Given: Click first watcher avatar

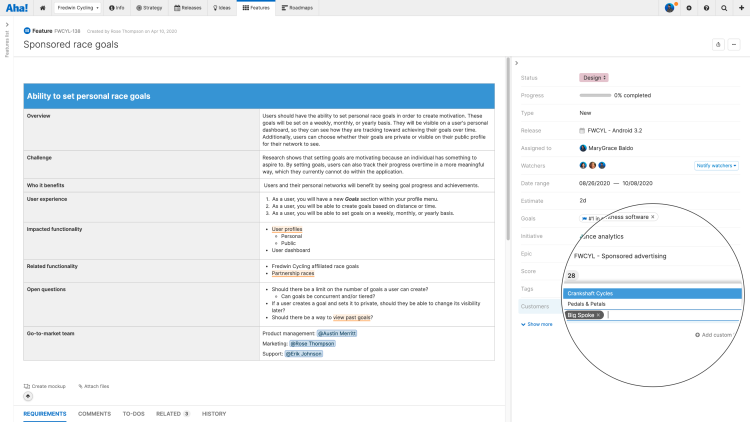Looking at the screenshot, I should point(583,166).
